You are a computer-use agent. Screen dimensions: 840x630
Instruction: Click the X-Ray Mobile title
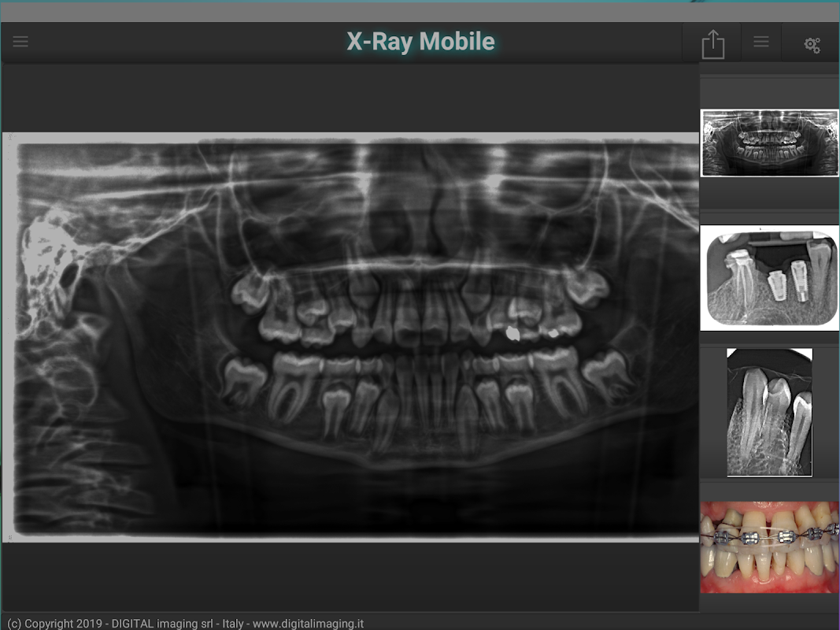click(420, 42)
